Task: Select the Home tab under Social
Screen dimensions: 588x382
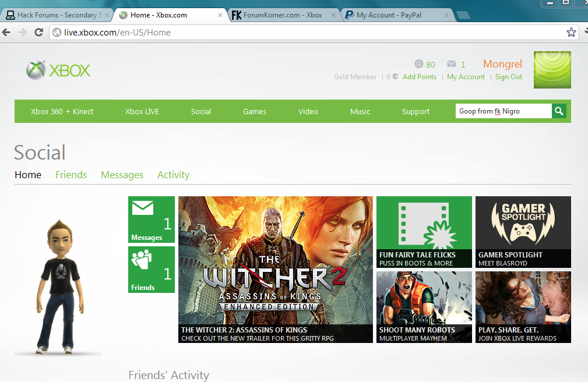Action: click(28, 175)
